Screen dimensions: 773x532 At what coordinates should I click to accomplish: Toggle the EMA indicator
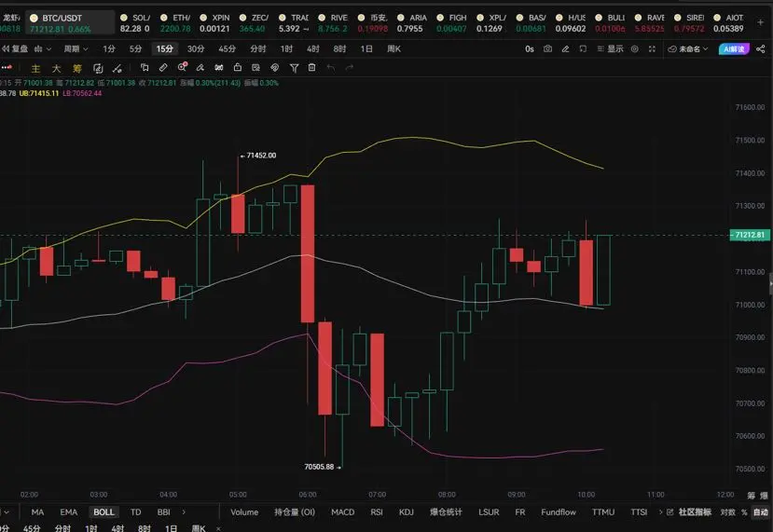[x=68, y=512]
